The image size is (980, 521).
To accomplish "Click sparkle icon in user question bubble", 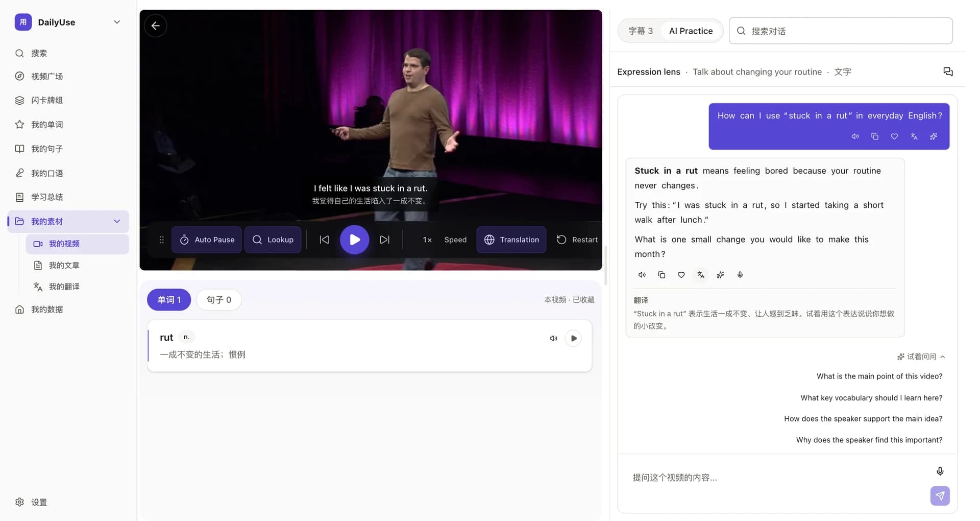I will [x=934, y=136].
